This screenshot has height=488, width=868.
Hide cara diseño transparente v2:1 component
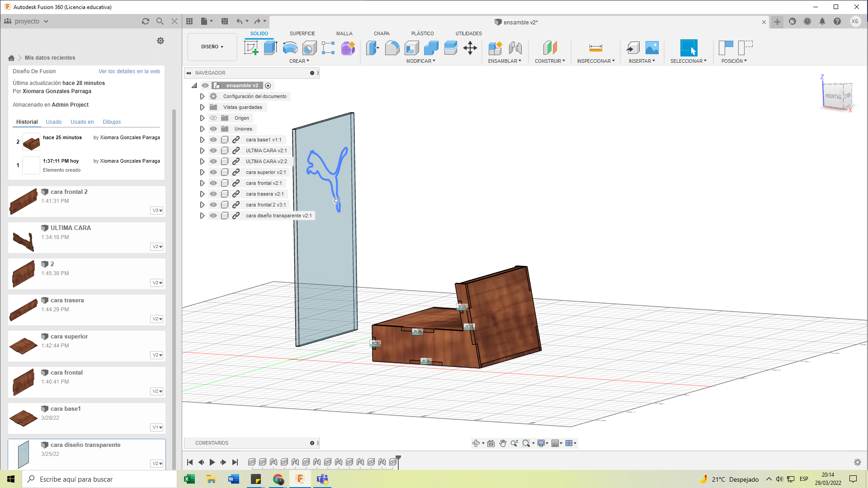coord(213,216)
